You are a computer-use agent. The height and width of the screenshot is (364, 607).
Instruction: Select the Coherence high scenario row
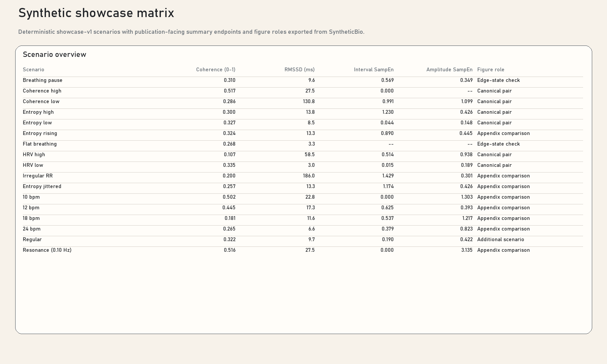coord(303,91)
